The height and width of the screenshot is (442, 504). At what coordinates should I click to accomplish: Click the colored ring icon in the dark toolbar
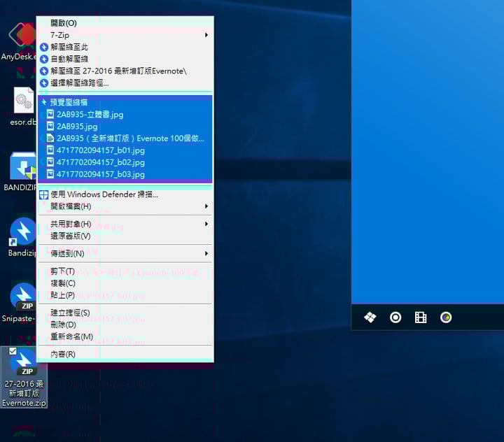[x=446, y=318]
